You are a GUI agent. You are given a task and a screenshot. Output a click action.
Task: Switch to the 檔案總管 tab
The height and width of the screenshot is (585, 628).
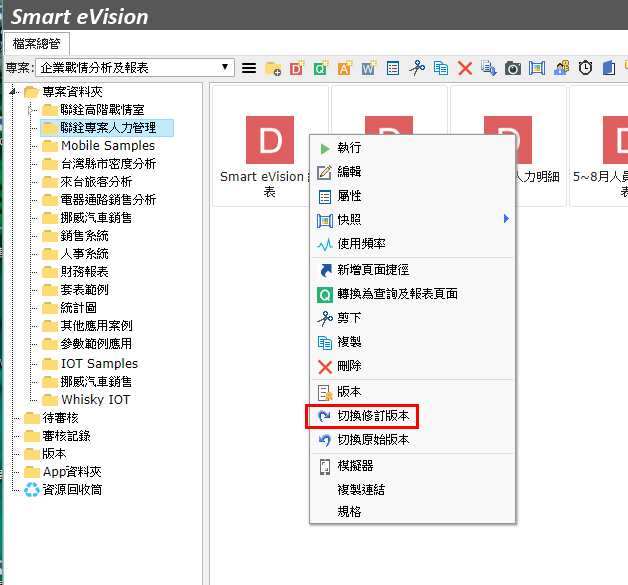(36, 43)
